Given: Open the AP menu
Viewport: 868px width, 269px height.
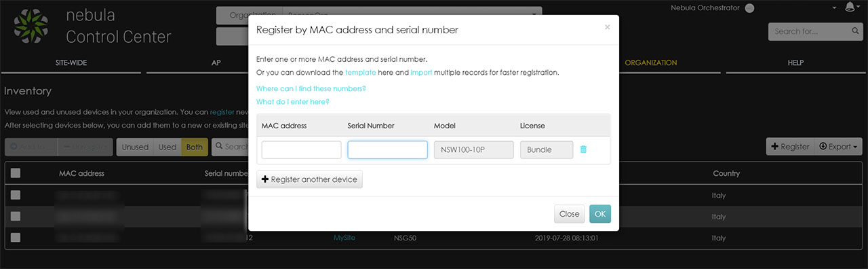Looking at the screenshot, I should click(216, 62).
